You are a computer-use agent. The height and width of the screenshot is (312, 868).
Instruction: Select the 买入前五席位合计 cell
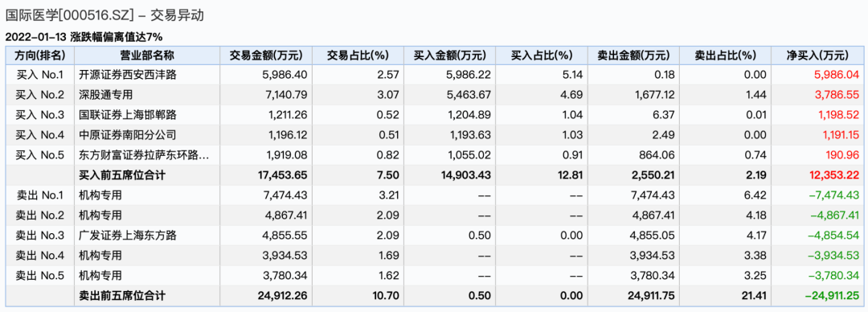click(x=122, y=175)
